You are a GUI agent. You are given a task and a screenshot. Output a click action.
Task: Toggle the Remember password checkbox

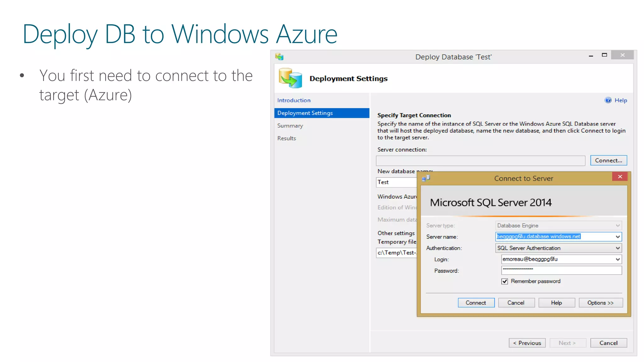point(505,281)
